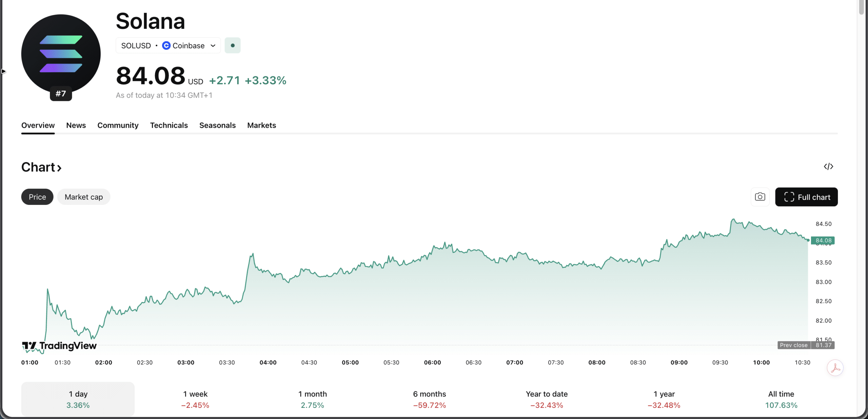
Task: Switch to the Technicals tab
Action: click(169, 125)
